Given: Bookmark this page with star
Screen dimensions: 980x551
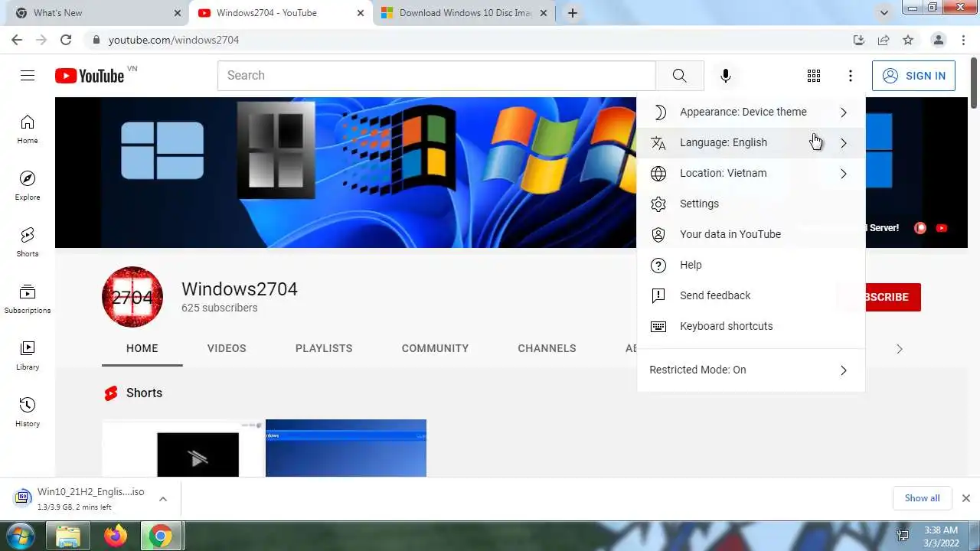Looking at the screenshot, I should click(x=908, y=40).
